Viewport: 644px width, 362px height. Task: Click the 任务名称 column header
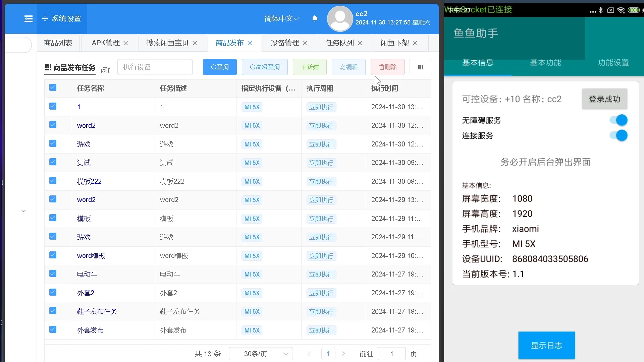click(x=91, y=88)
